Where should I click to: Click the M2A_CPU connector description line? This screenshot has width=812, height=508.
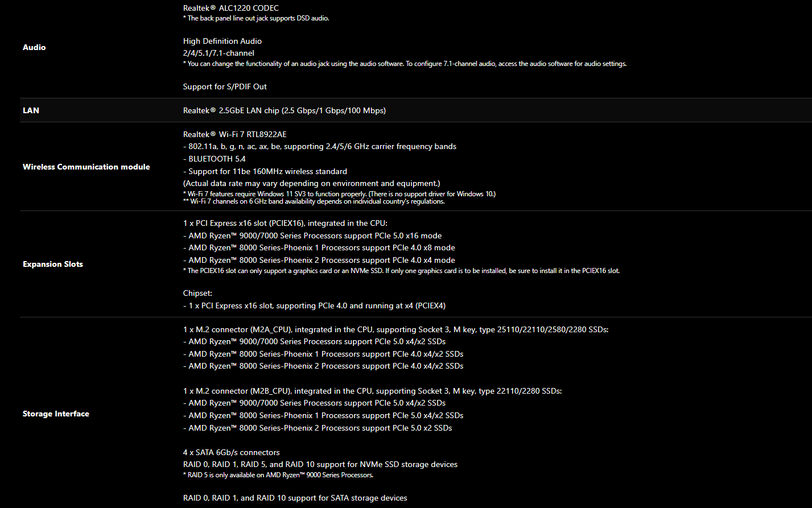pyautogui.click(x=396, y=329)
